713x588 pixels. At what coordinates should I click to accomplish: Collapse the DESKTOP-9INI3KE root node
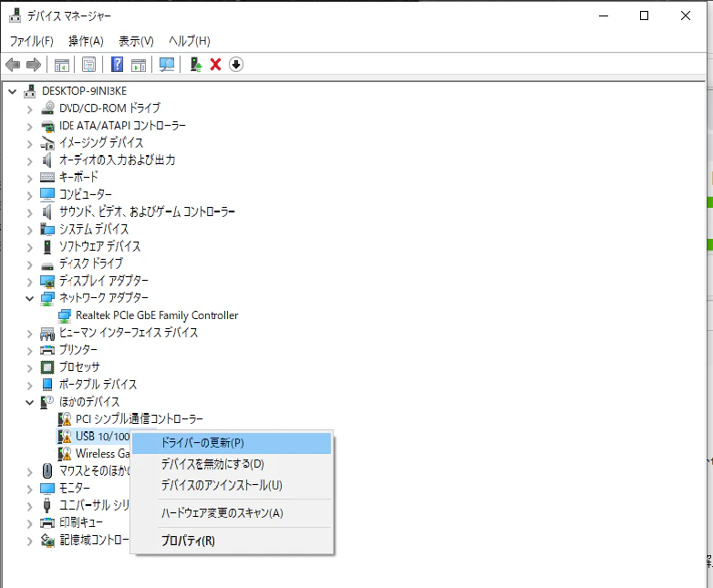tap(12, 92)
